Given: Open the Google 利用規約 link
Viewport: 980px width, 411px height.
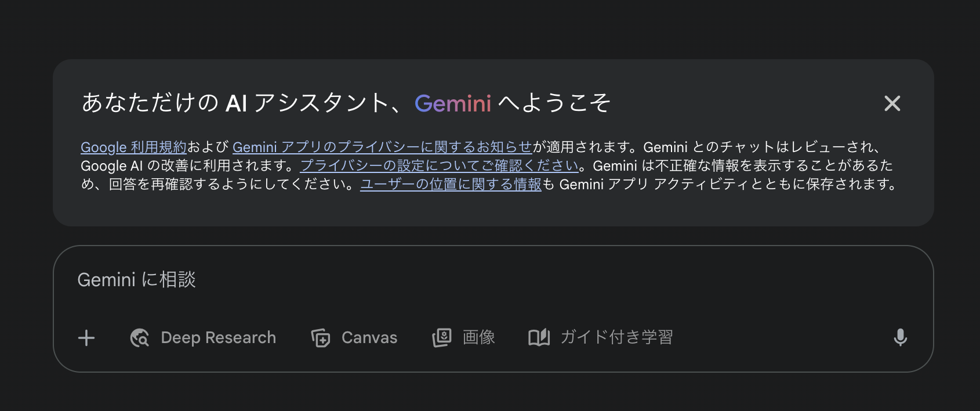Looking at the screenshot, I should pos(133,147).
